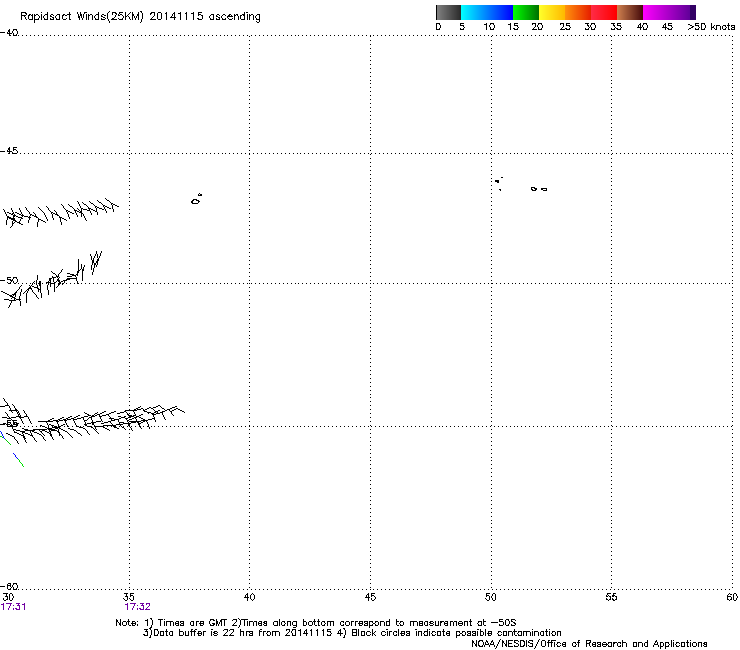Click the wind barb band just below 47S
Screen dimensions: 740x650
point(60,212)
